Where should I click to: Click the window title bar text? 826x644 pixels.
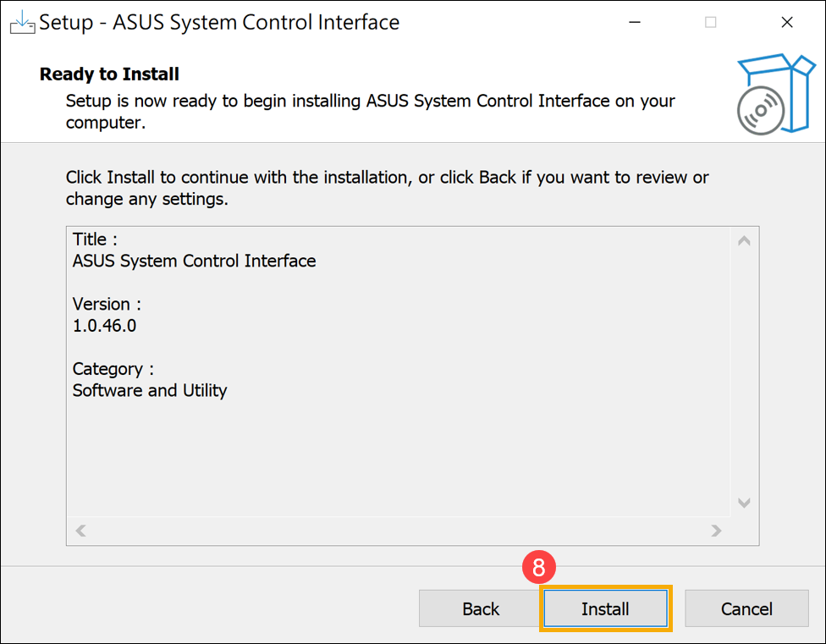(219, 23)
